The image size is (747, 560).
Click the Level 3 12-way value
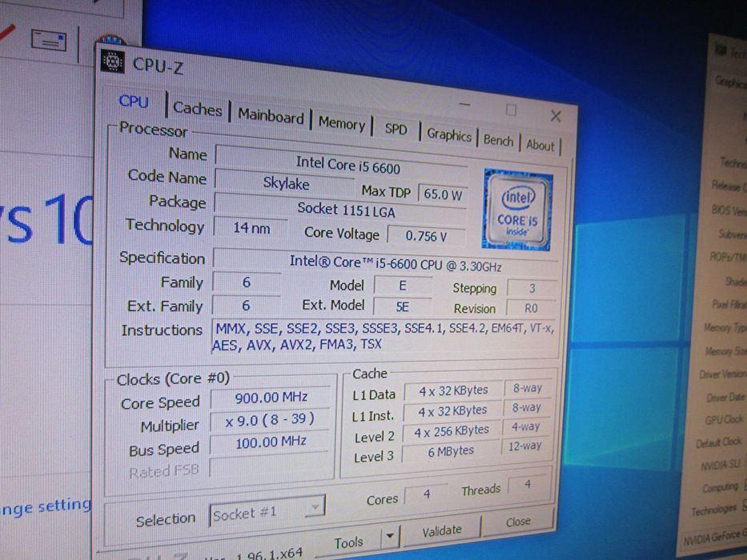tap(525, 446)
